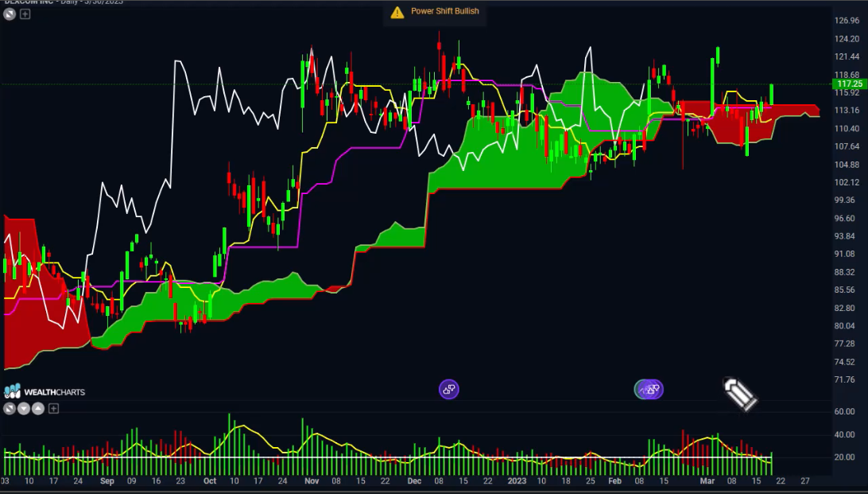Select the 110.40 price level
This screenshot has height=494, width=868.
(847, 129)
